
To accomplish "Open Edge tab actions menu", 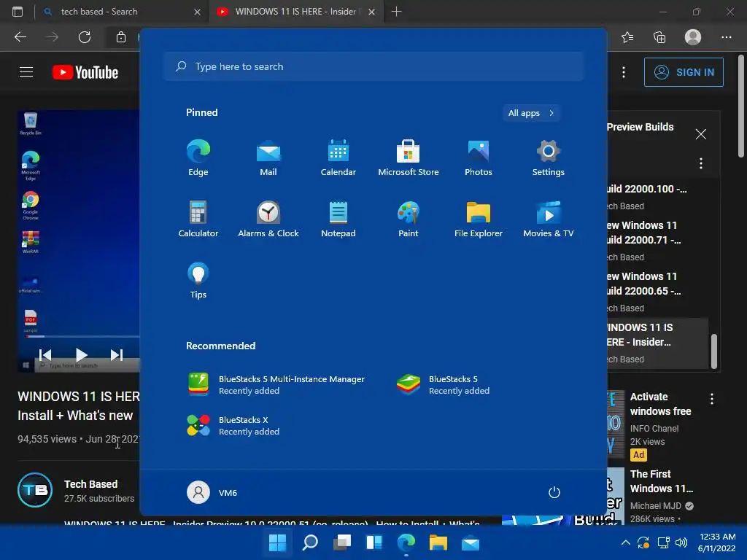I will pyautogui.click(x=18, y=12).
